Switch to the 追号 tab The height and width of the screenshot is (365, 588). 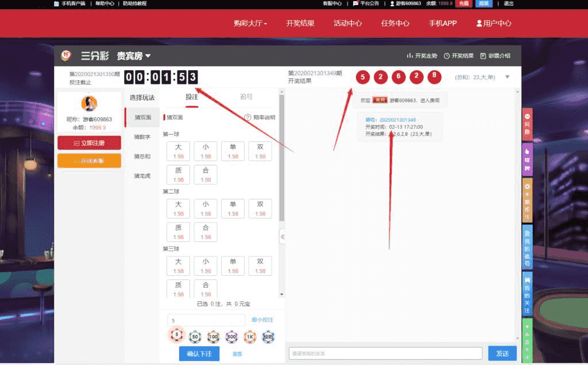coord(246,97)
